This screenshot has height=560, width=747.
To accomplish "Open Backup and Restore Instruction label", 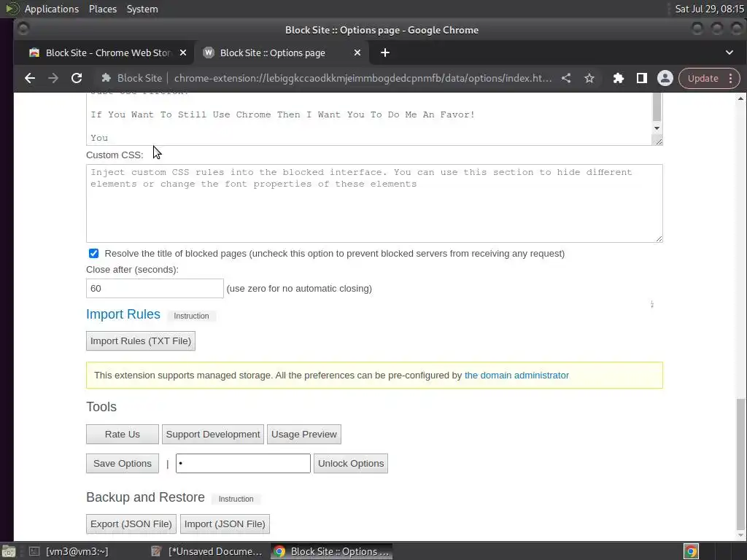I will [236, 499].
